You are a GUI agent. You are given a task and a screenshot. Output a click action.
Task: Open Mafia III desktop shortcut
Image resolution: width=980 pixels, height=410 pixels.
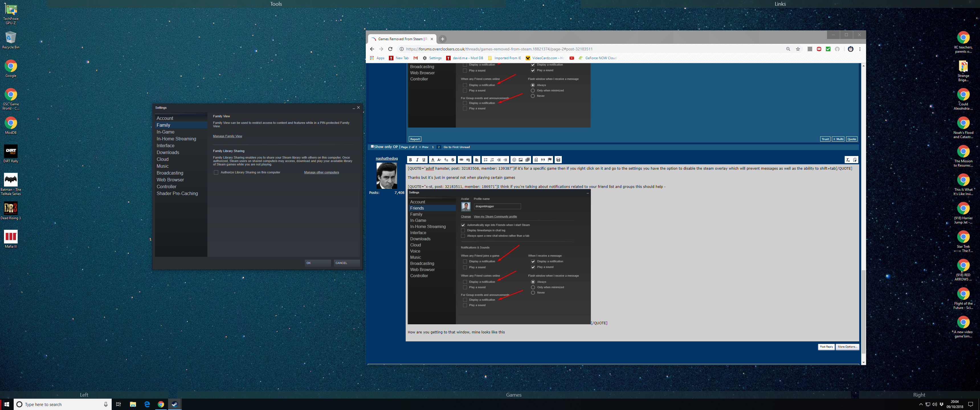pos(11,239)
